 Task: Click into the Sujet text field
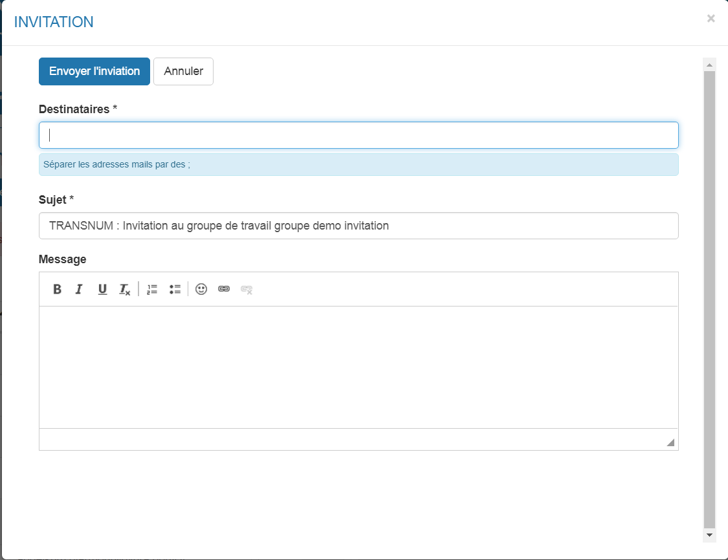click(x=358, y=226)
